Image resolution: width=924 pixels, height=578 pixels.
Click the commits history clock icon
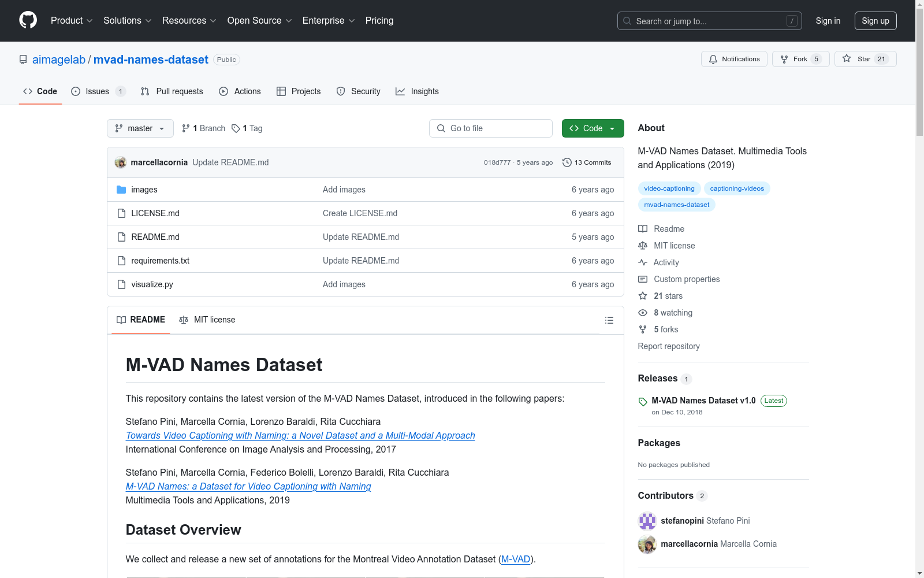point(567,162)
